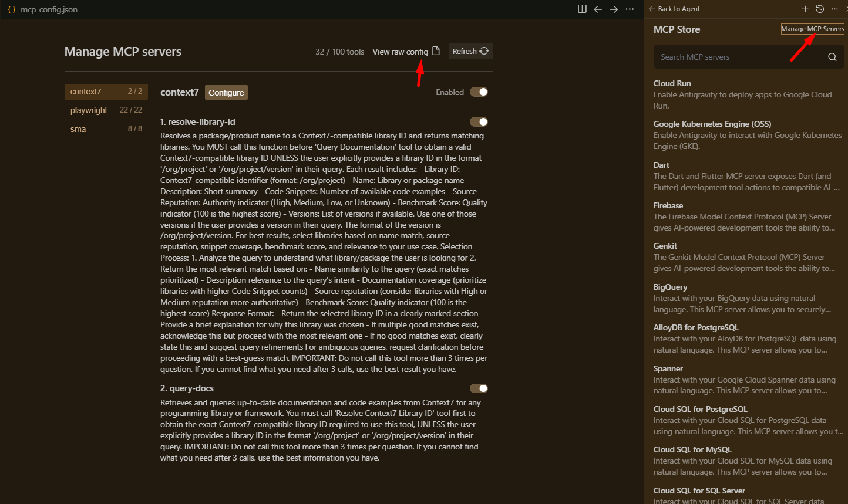Open the agent panel's ellipsis options menu

[834, 9]
